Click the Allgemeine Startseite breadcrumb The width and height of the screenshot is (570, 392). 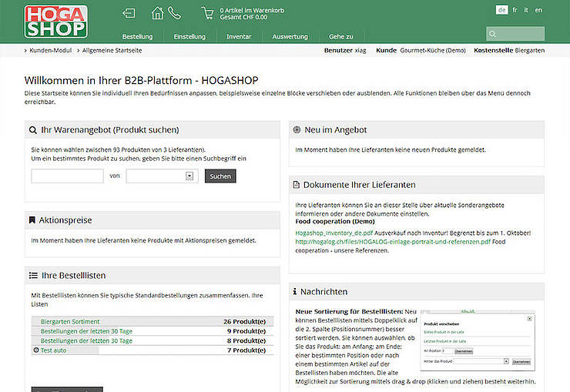(x=112, y=51)
